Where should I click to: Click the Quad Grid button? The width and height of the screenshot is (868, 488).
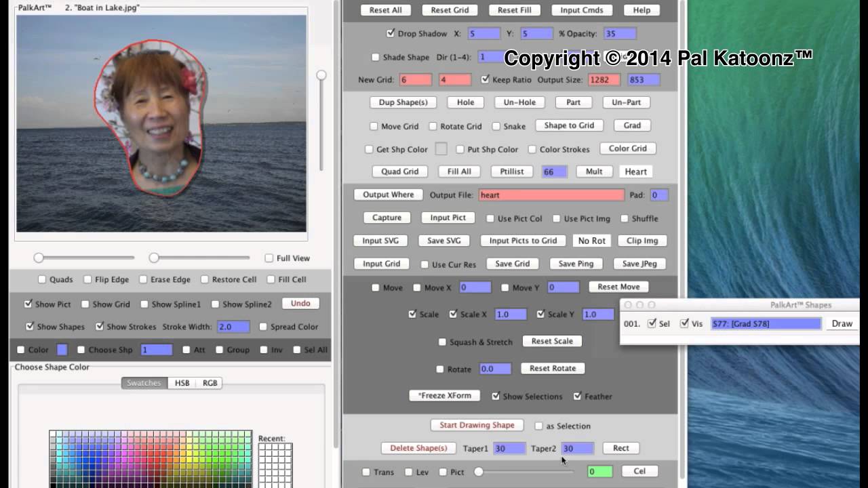click(x=399, y=171)
